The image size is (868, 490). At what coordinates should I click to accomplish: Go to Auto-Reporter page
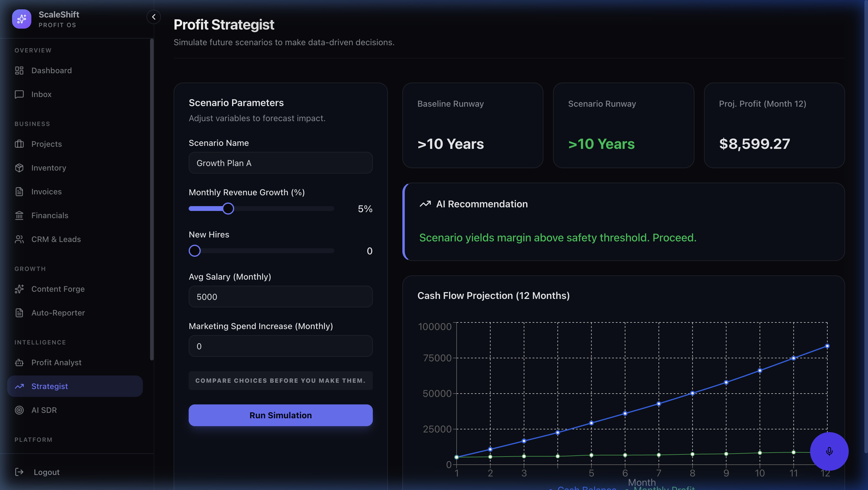tap(58, 313)
